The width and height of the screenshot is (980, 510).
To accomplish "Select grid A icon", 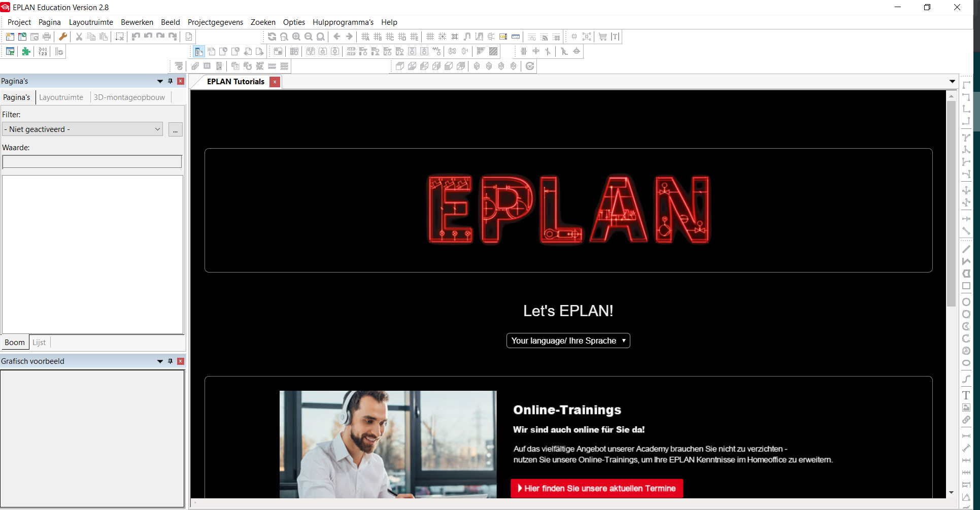I will click(365, 37).
